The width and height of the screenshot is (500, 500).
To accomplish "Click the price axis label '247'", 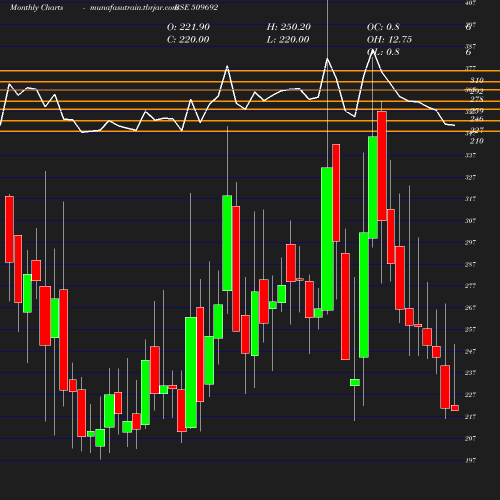I will 470,351.
